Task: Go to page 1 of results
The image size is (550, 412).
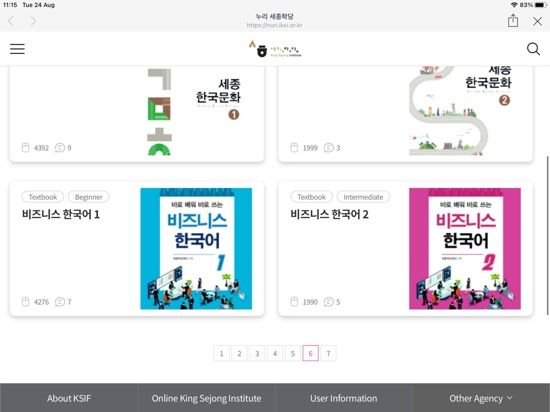Action: pos(221,353)
